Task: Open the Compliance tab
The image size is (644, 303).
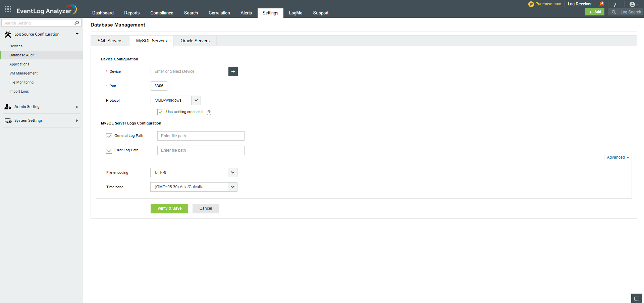Action: click(162, 13)
